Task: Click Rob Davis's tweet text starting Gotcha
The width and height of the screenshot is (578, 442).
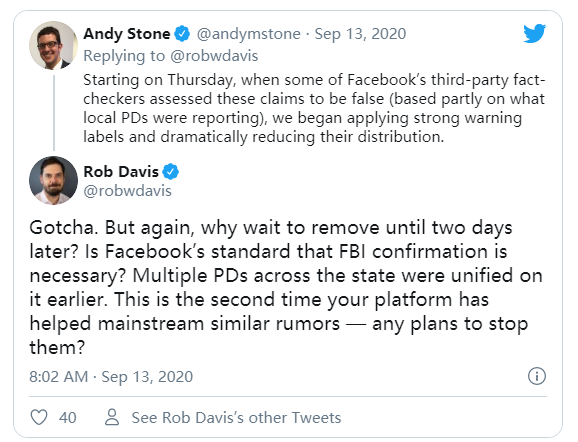Action: coord(286,288)
